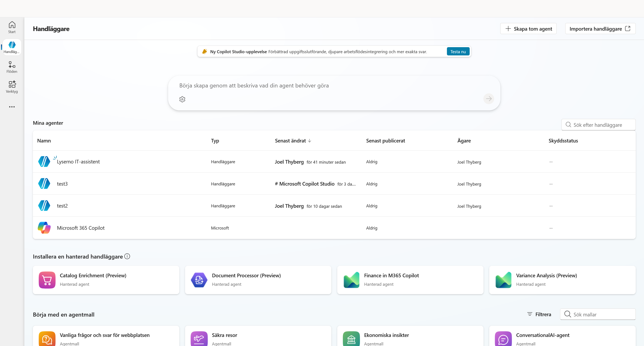Sort table by Senast ändrat column
Image resolution: width=644 pixels, height=346 pixels.
click(x=293, y=141)
